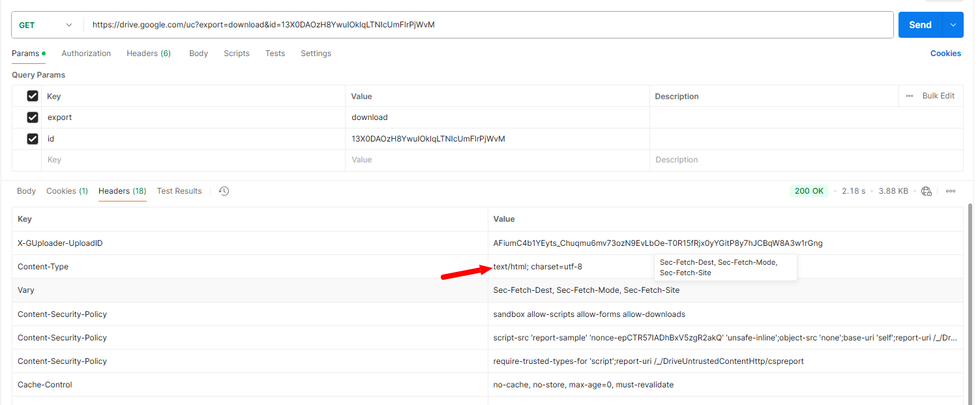Screen dimensions: 980x405
Task: Click the id value 13X0DAOzH8YwuIOkIqLTNIcUmFlrPjWvM cell
Action: 497,139
